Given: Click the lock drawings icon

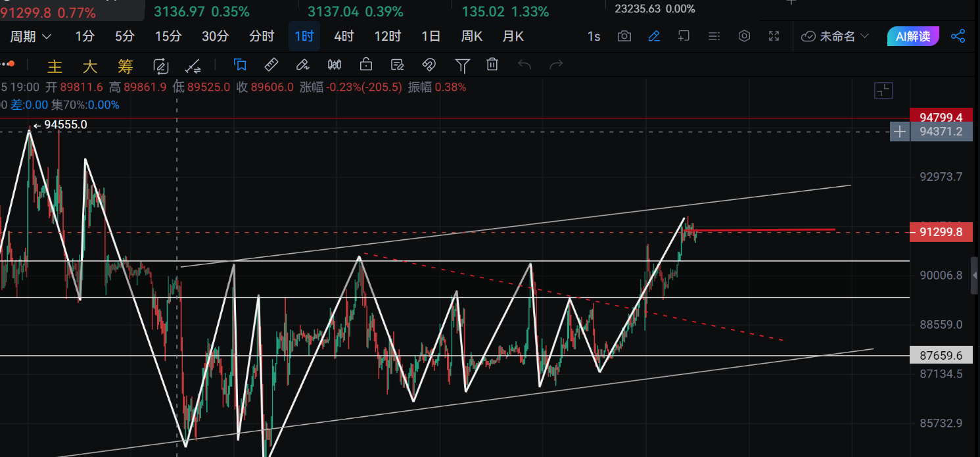Looking at the screenshot, I should coord(365,64).
